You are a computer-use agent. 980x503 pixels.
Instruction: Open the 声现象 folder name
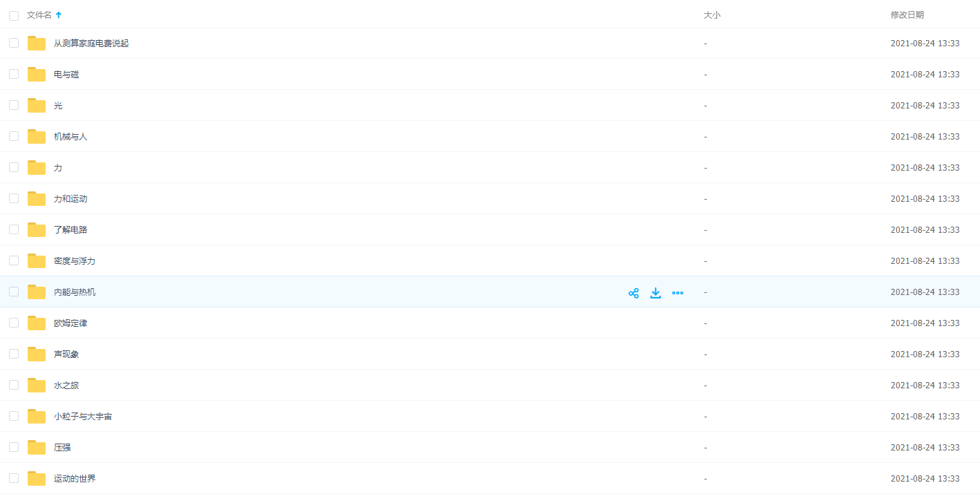click(x=66, y=354)
